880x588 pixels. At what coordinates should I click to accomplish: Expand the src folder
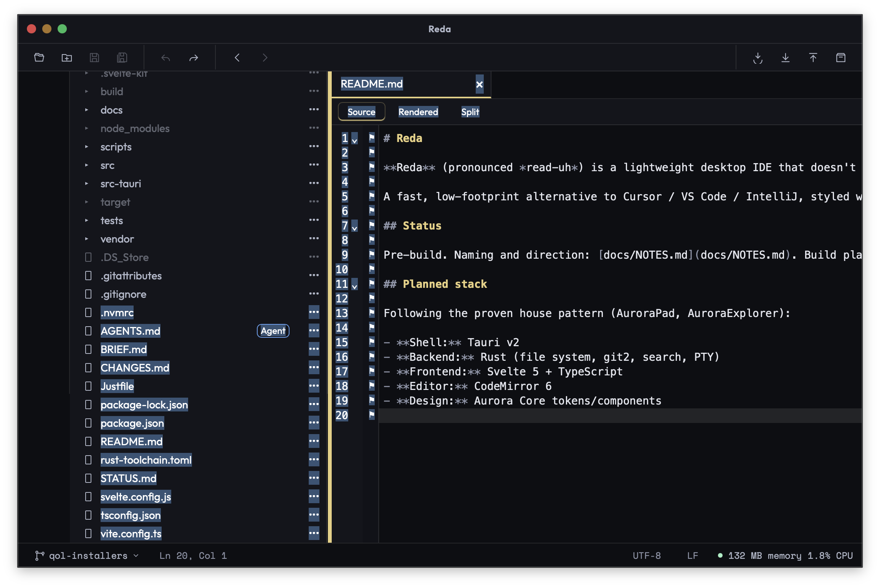(x=87, y=165)
